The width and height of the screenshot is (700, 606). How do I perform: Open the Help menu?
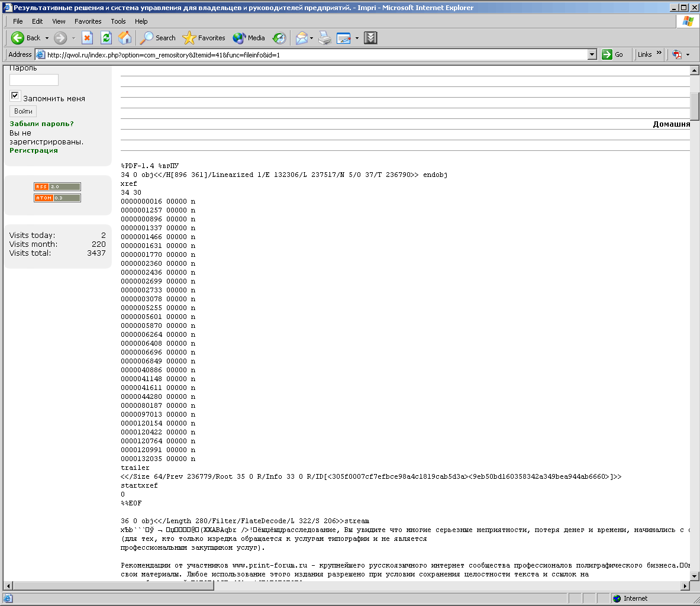[141, 21]
